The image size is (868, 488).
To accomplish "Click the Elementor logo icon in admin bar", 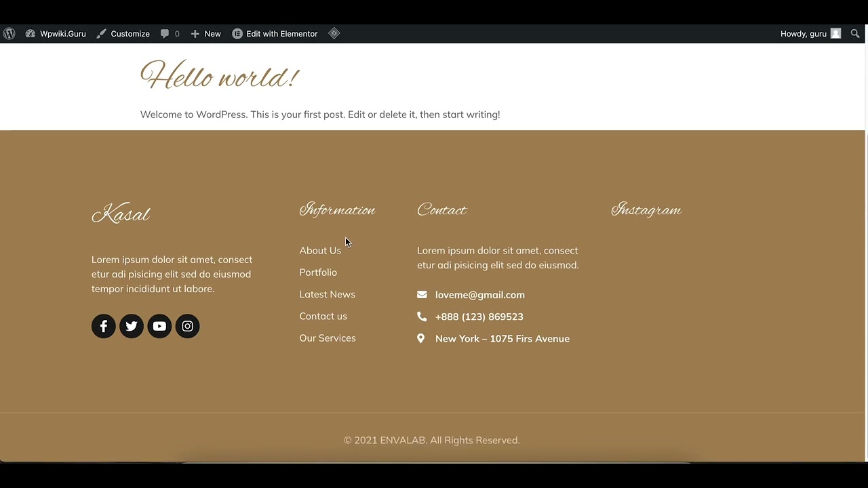I will (237, 33).
